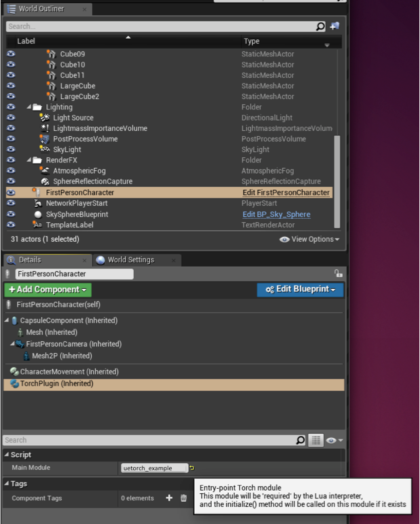
Task: Open the Edit BP_Sky_Sphere link
Action: pyautogui.click(x=277, y=215)
